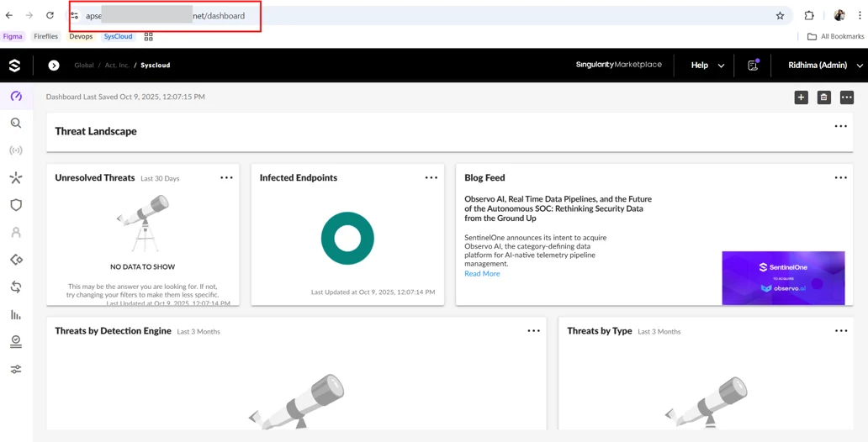
Task: Reload the page with the refresh icon
Action: (x=50, y=15)
